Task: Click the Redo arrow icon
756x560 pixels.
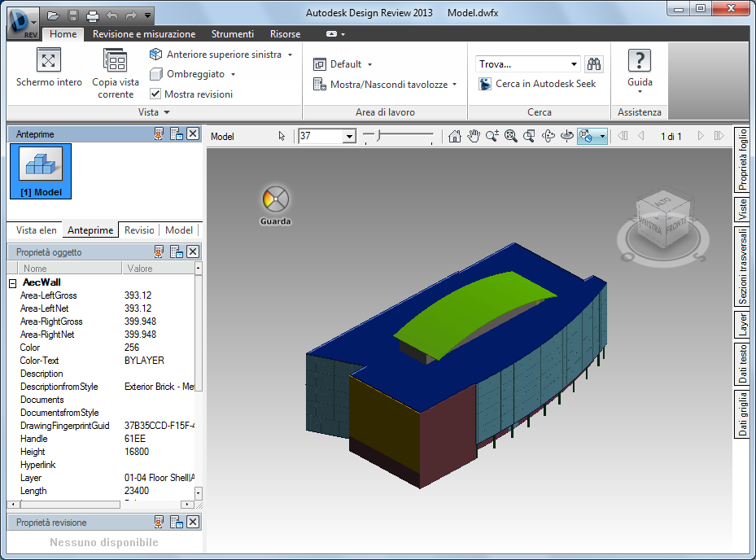Action: [131, 16]
